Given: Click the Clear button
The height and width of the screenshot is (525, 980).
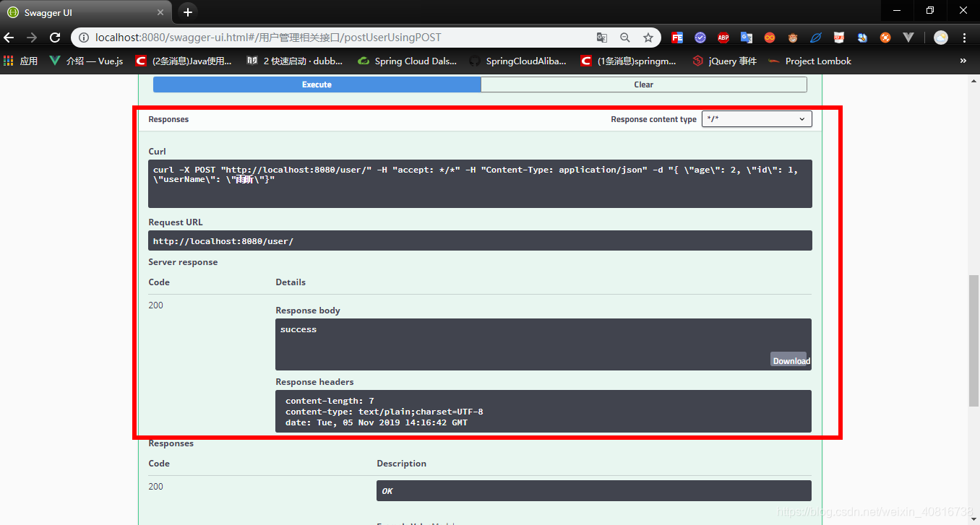Looking at the screenshot, I should pos(643,84).
